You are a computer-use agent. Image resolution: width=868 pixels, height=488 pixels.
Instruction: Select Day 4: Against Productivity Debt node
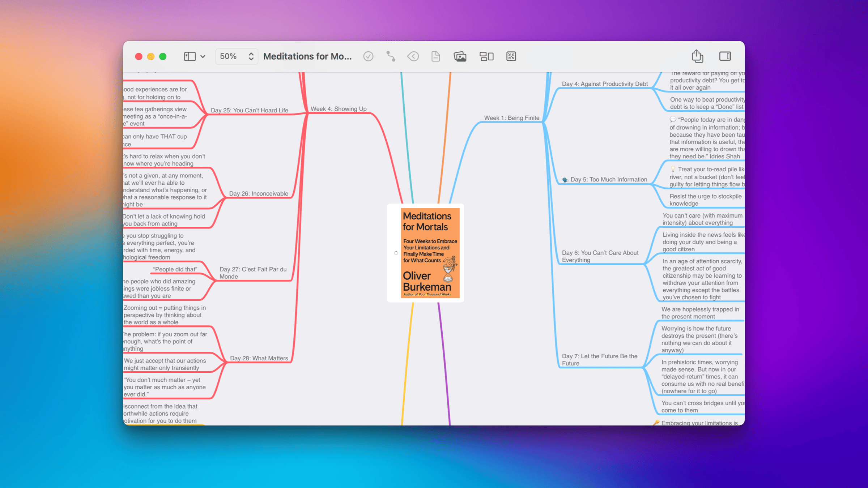605,84
